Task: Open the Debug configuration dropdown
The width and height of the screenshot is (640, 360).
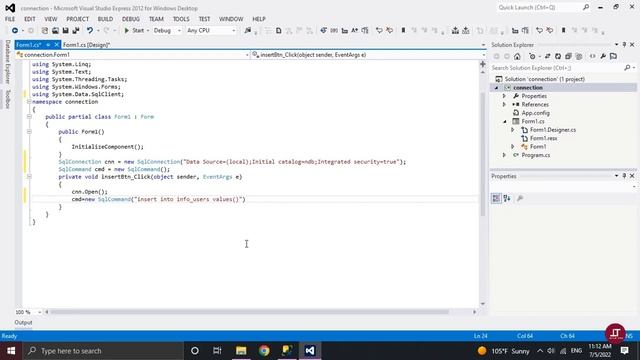Action: pyautogui.click(x=167, y=31)
